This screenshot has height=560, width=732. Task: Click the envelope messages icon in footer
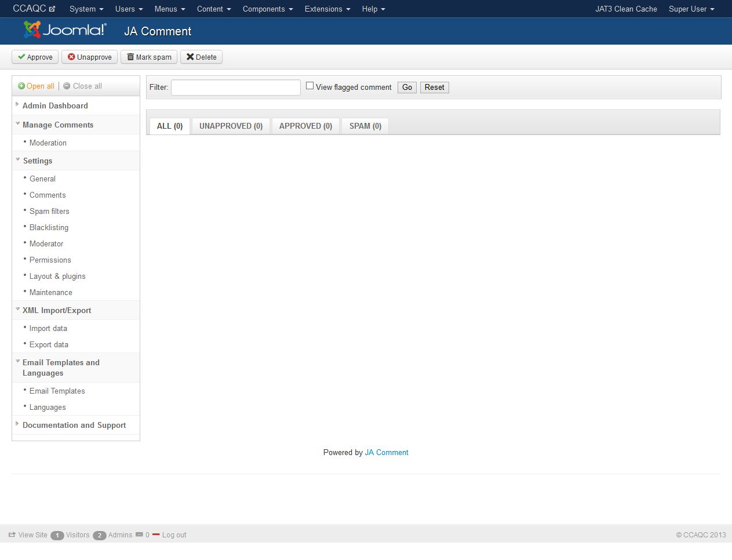pos(139,534)
